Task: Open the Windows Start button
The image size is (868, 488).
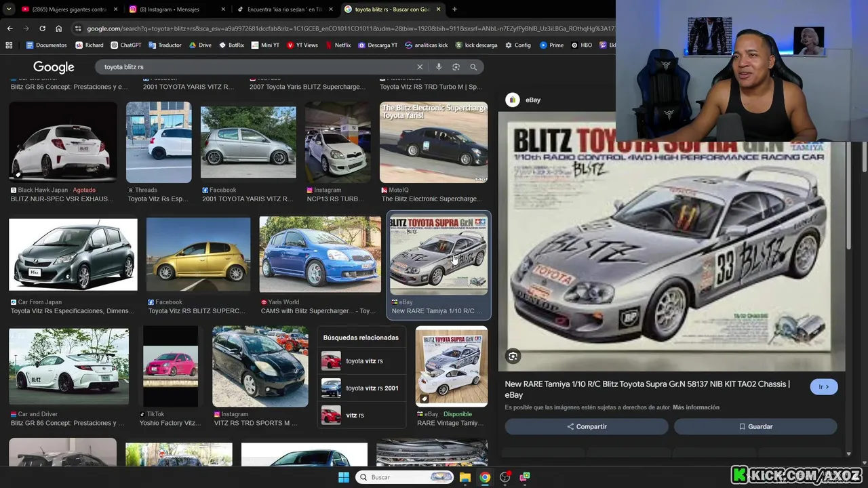Action: [344, 477]
